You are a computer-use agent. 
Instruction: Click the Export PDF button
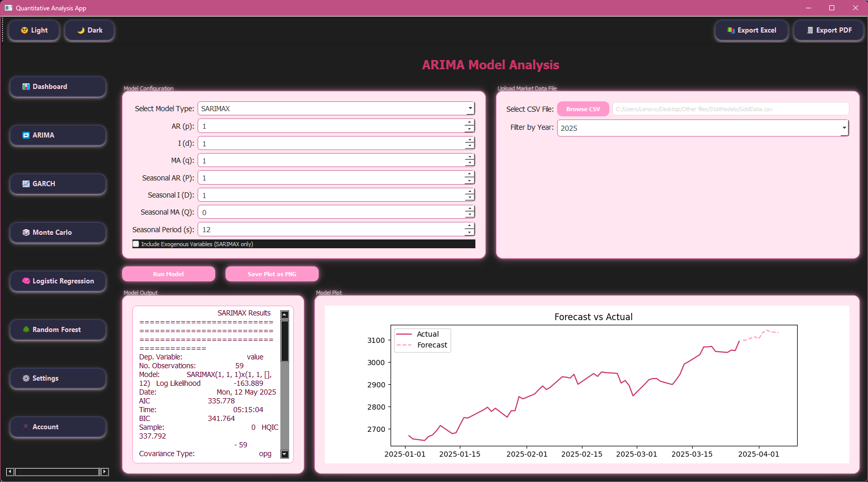pos(829,31)
